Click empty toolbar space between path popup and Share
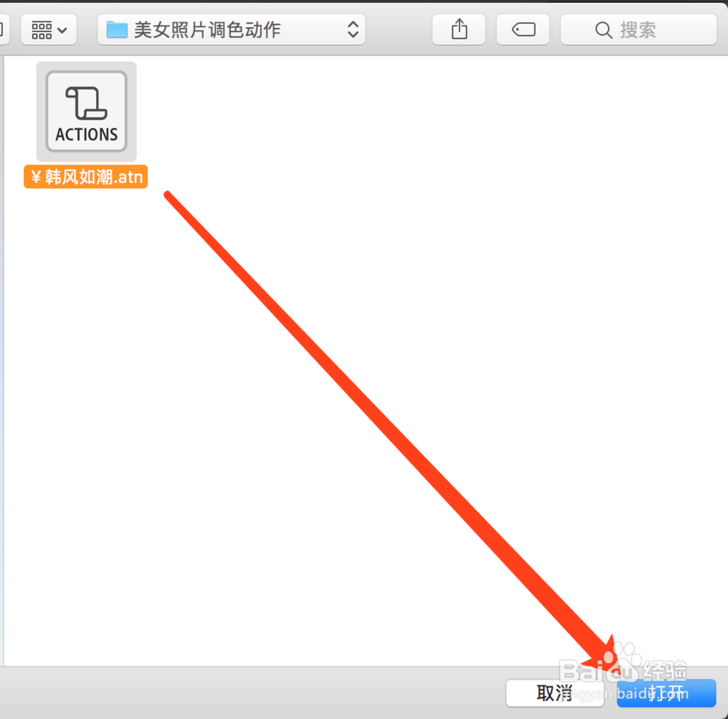 [x=398, y=29]
